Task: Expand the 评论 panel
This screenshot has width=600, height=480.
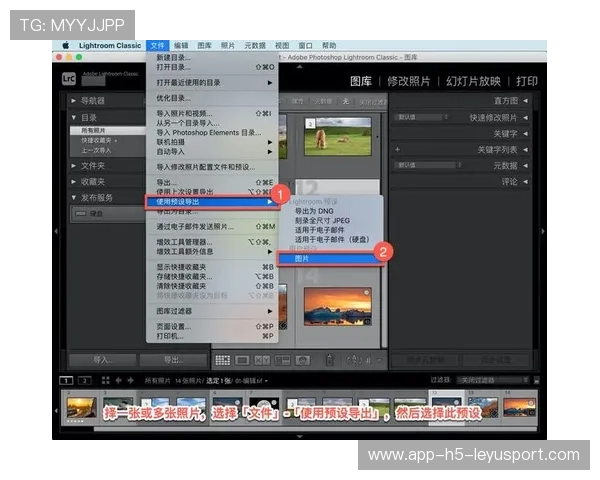Action: click(526, 182)
